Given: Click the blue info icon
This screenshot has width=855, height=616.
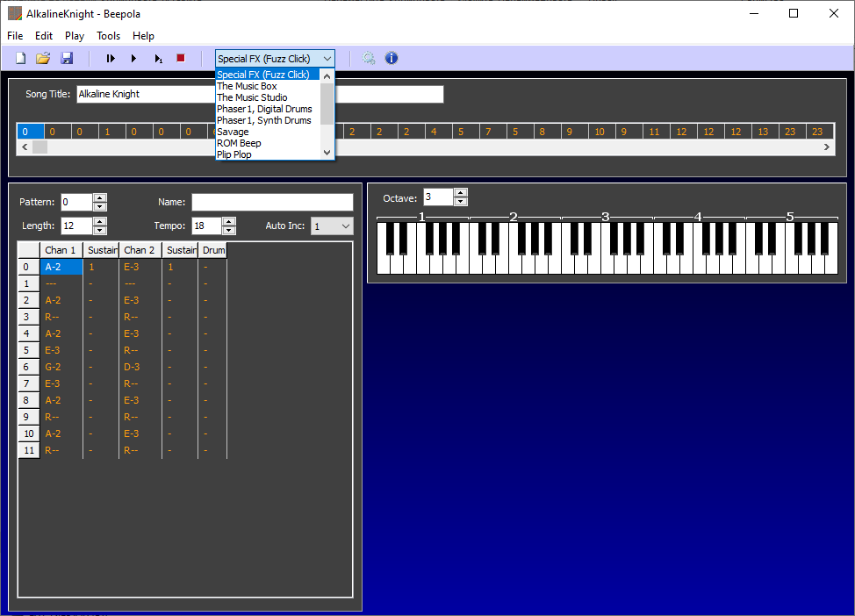Looking at the screenshot, I should tap(392, 58).
